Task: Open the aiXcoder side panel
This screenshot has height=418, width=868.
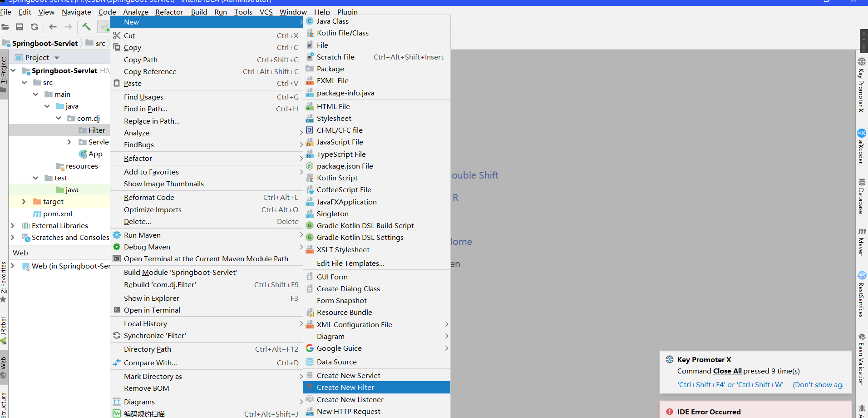Action: [x=861, y=147]
